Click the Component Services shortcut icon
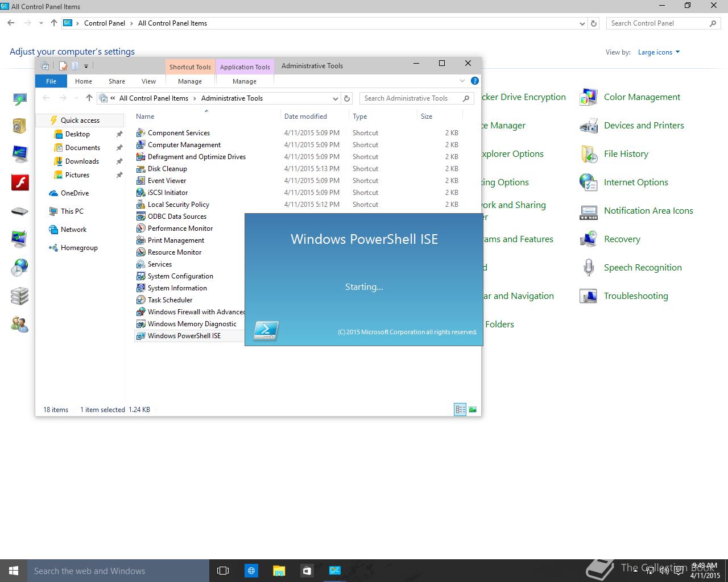728x582 pixels. 140,133
